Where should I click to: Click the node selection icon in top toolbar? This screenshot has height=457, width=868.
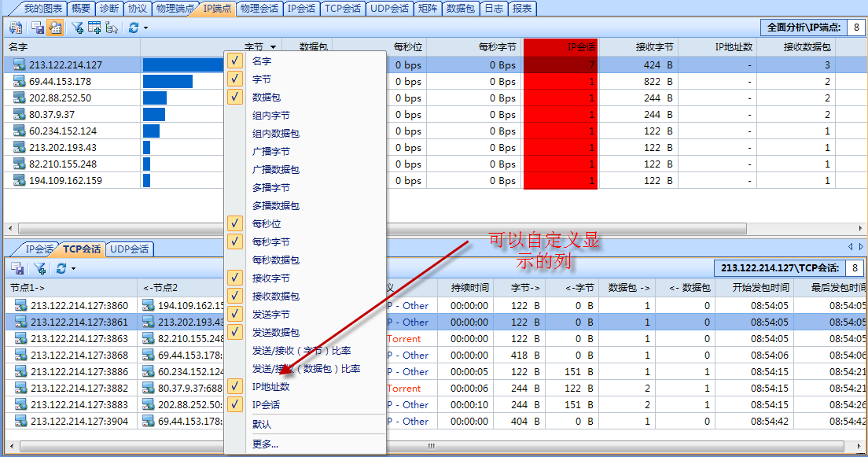tap(111, 28)
